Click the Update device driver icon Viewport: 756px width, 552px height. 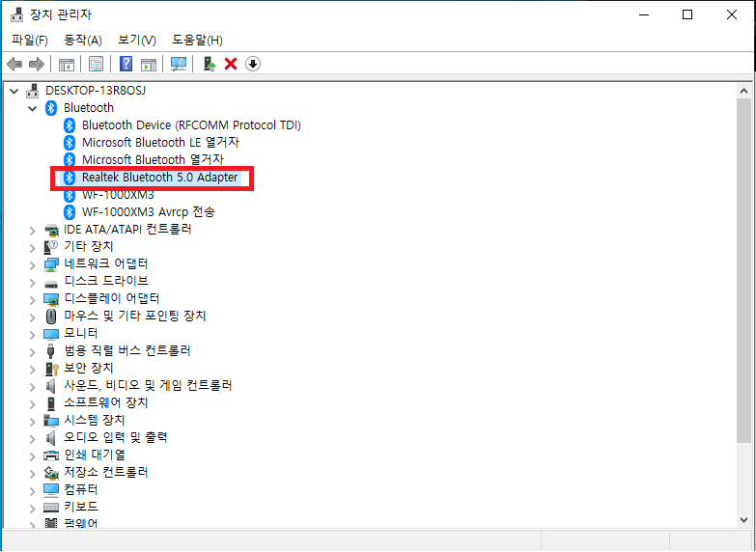pos(210,64)
